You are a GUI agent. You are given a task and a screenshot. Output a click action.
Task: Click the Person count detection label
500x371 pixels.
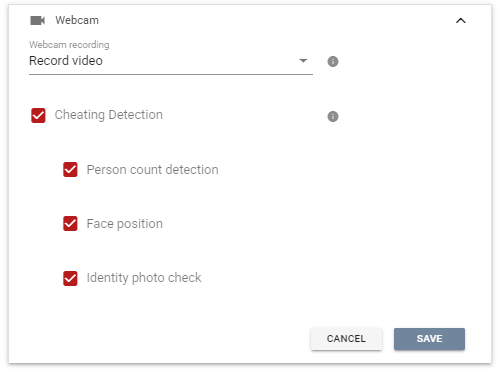pos(153,170)
